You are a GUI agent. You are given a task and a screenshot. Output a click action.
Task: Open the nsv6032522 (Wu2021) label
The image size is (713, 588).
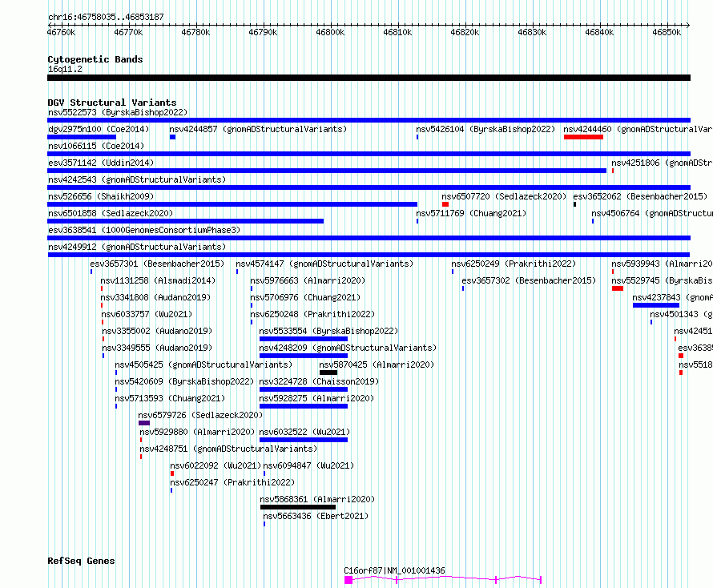[x=304, y=432]
